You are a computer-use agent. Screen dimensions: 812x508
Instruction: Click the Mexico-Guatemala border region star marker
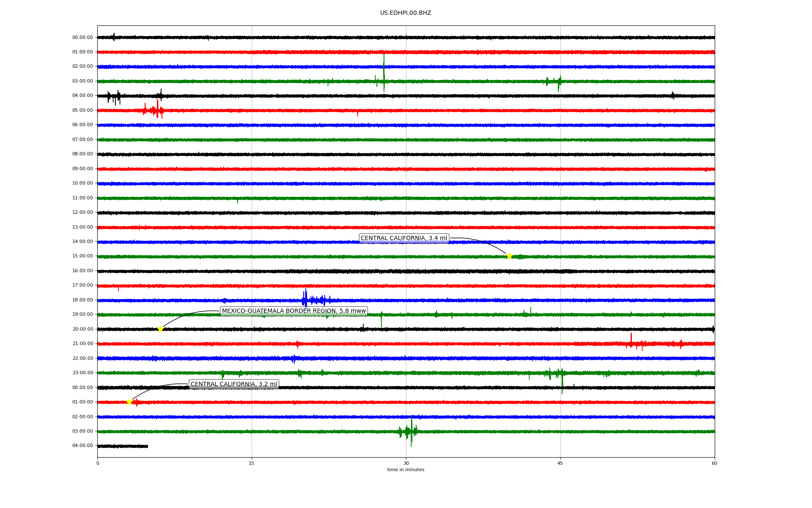(160, 329)
